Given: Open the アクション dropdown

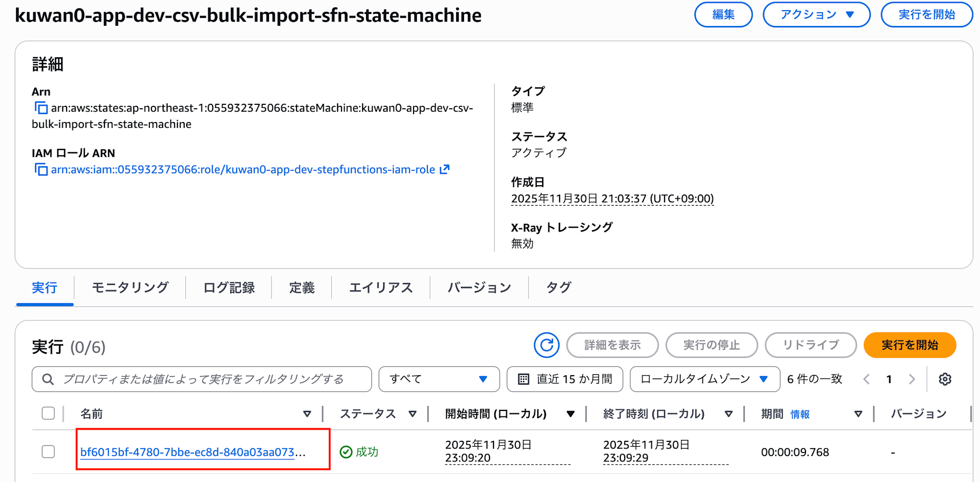Looking at the screenshot, I should [816, 15].
